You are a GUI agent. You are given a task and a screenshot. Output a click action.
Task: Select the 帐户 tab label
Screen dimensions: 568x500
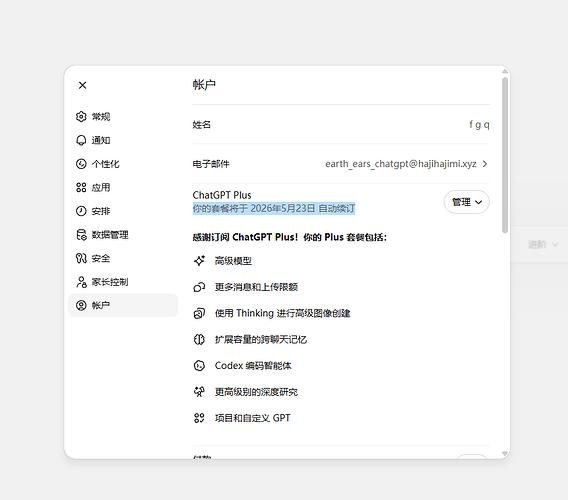tap(101, 305)
